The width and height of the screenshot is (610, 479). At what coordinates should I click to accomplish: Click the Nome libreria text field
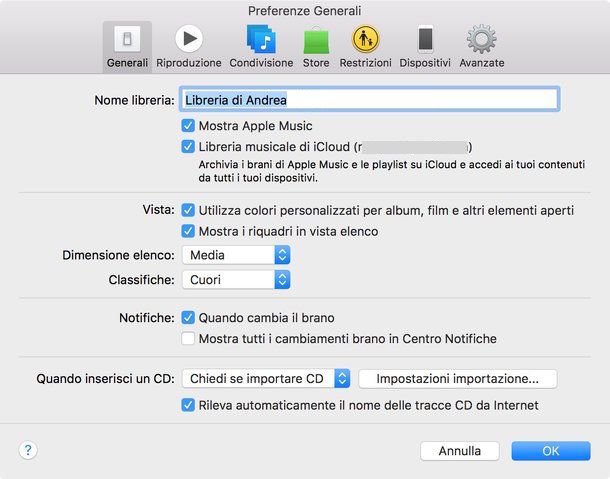click(370, 100)
